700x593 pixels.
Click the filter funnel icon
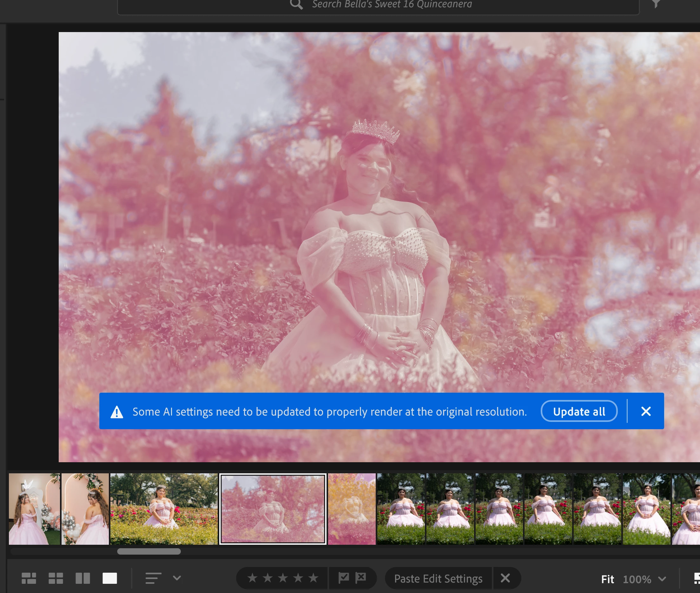656,4
